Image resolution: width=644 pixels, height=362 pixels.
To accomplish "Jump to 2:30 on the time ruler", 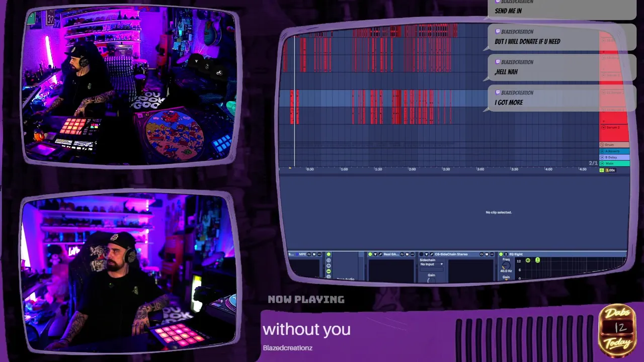I will tap(446, 169).
